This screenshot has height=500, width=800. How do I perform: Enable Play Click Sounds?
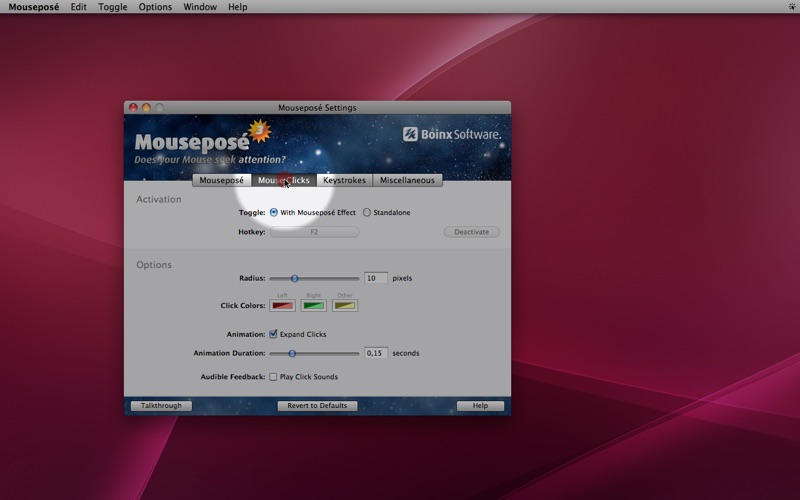tap(274, 377)
